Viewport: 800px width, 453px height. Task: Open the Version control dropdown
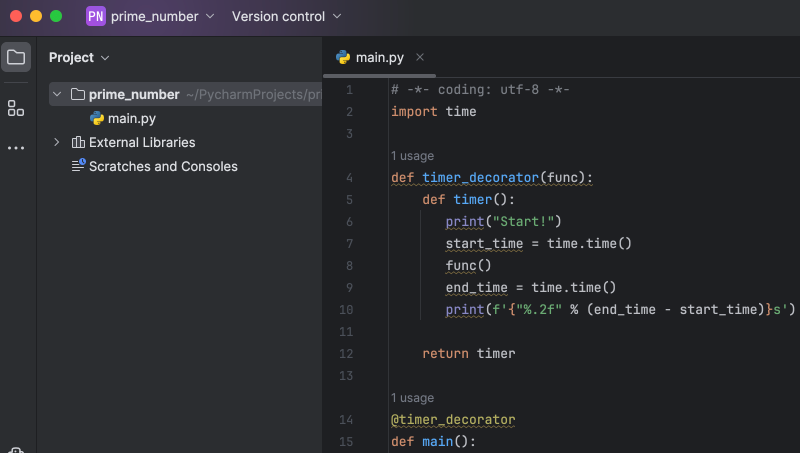286,16
